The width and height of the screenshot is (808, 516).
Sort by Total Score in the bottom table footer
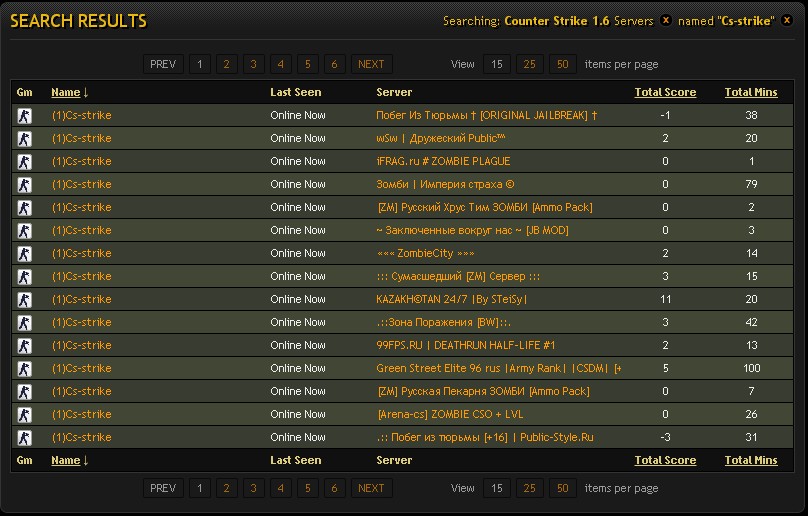(665, 460)
